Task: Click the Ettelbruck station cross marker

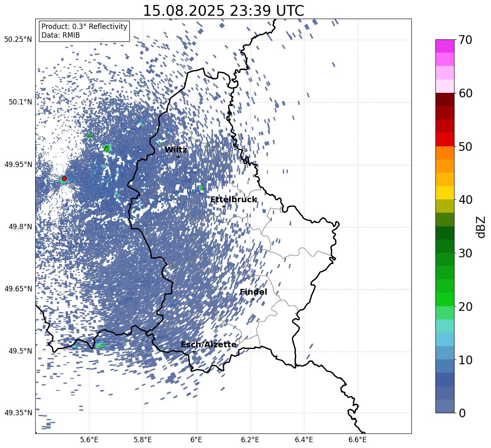Action: [x=224, y=206]
